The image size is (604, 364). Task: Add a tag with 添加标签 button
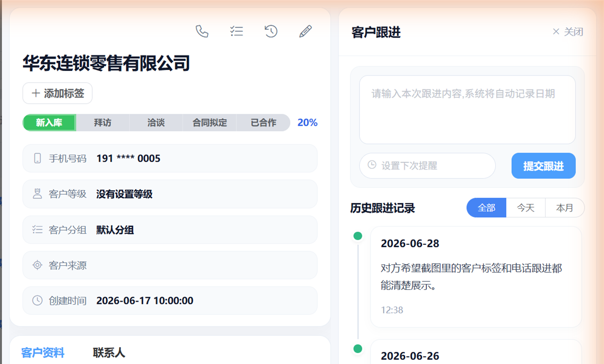[57, 93]
